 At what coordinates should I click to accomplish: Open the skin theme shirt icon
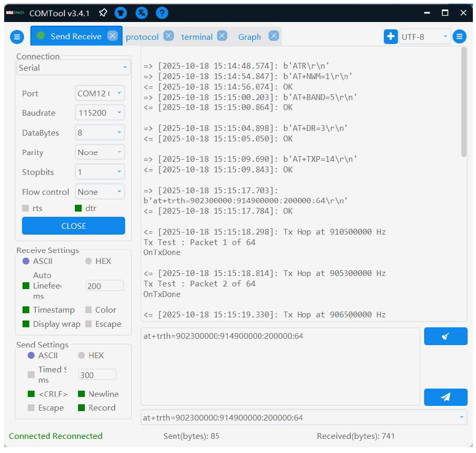(122, 13)
